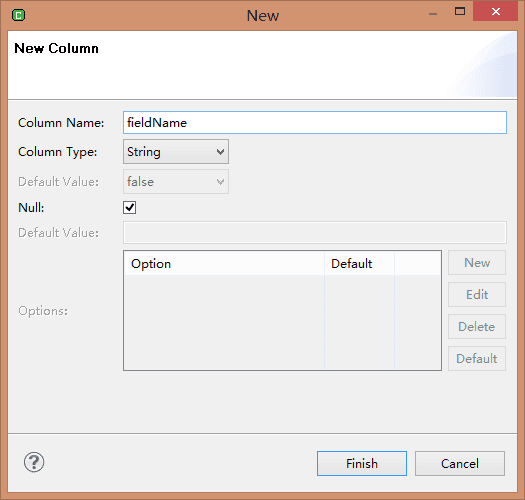Click the Column Type dropdown arrow
525x500 pixels.
click(220, 152)
